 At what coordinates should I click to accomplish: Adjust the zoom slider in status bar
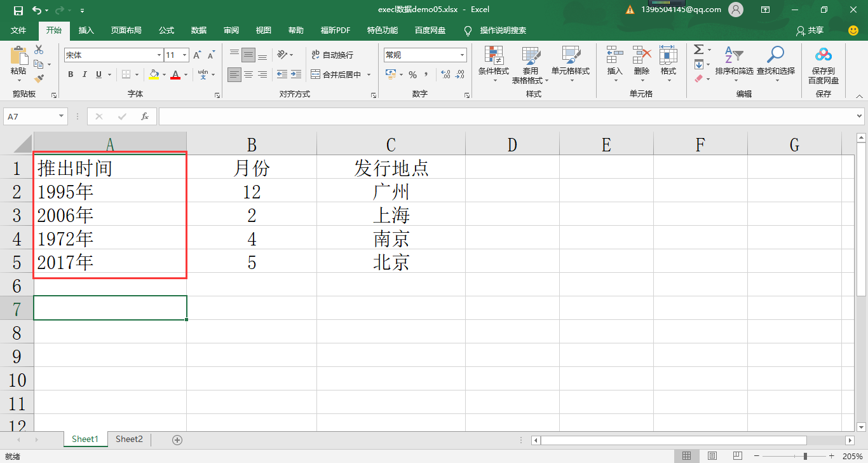805,456
